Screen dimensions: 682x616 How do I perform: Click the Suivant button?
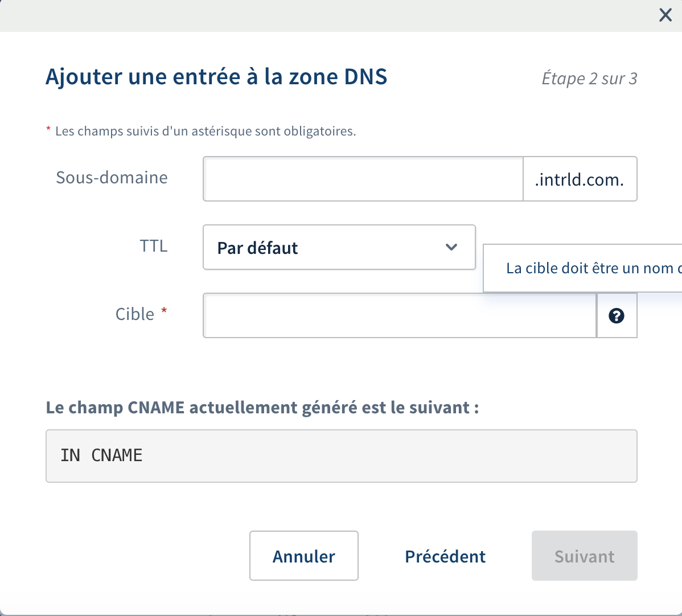pos(584,556)
